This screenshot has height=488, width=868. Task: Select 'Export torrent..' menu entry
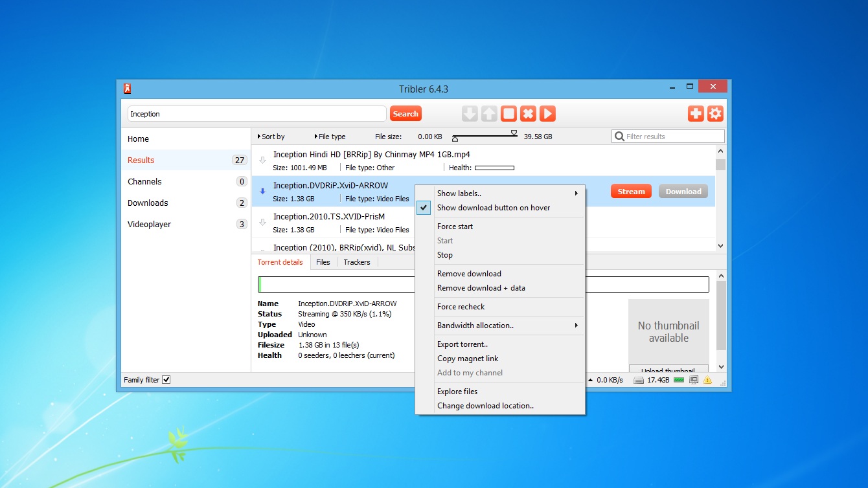500,344
